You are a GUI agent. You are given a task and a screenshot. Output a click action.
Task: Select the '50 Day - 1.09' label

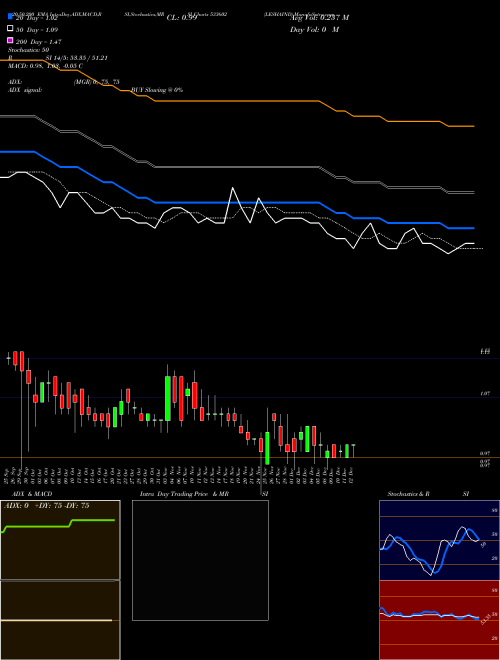[x=37, y=30]
